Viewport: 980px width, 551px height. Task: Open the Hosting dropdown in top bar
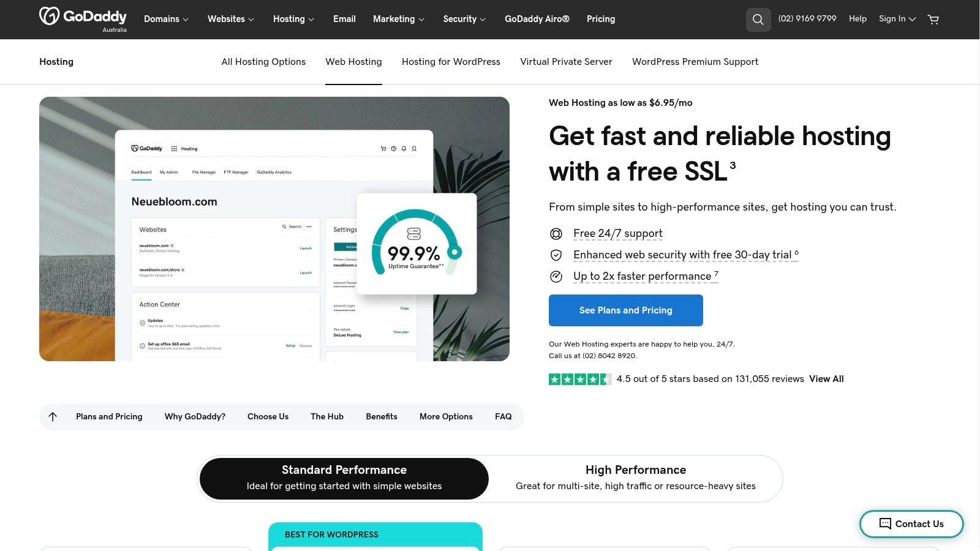point(293,19)
